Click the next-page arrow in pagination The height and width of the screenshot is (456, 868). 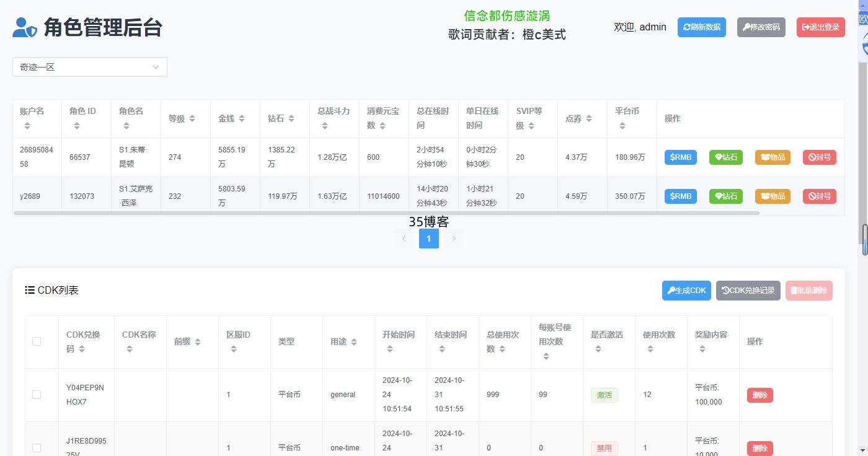453,239
